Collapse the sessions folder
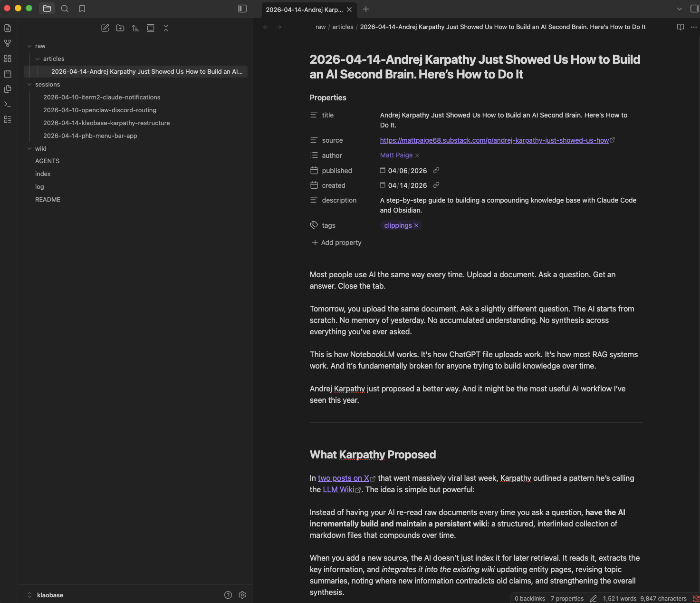Screen dimensions: 700x603 30,85
